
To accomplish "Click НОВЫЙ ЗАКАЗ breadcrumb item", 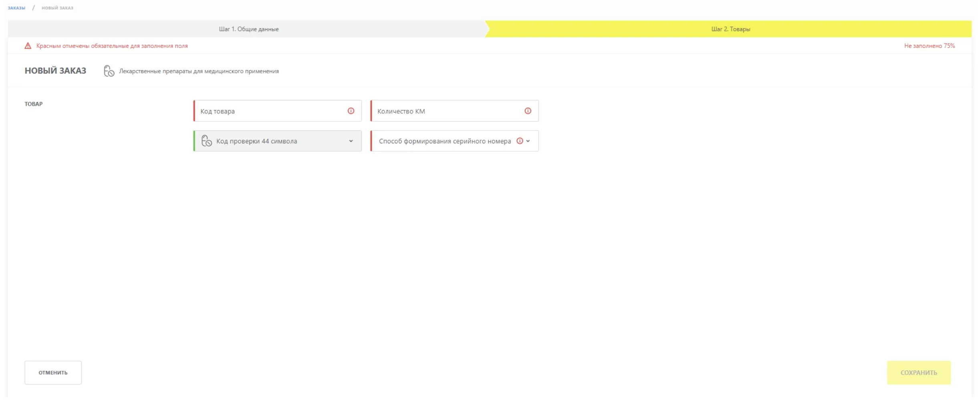I will pos(57,8).
